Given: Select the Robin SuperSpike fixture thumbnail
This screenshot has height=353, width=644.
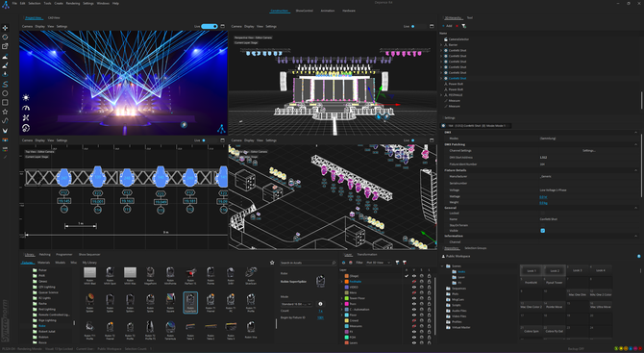Looking at the screenshot, I should click(190, 302).
